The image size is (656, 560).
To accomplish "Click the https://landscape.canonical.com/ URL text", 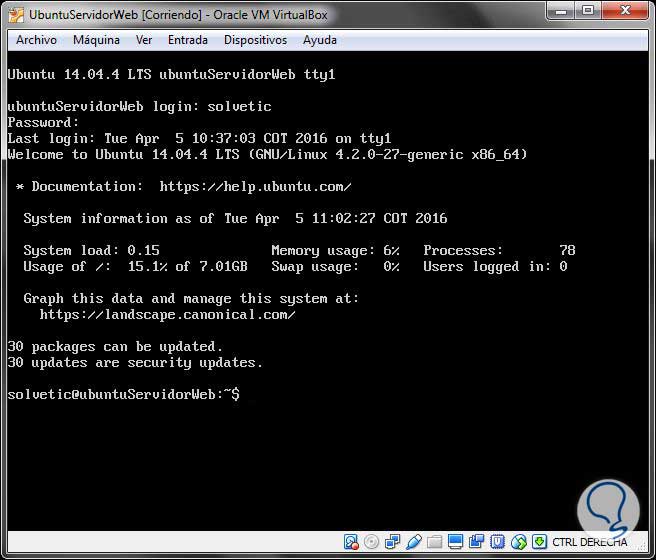I will pyautogui.click(x=167, y=315).
